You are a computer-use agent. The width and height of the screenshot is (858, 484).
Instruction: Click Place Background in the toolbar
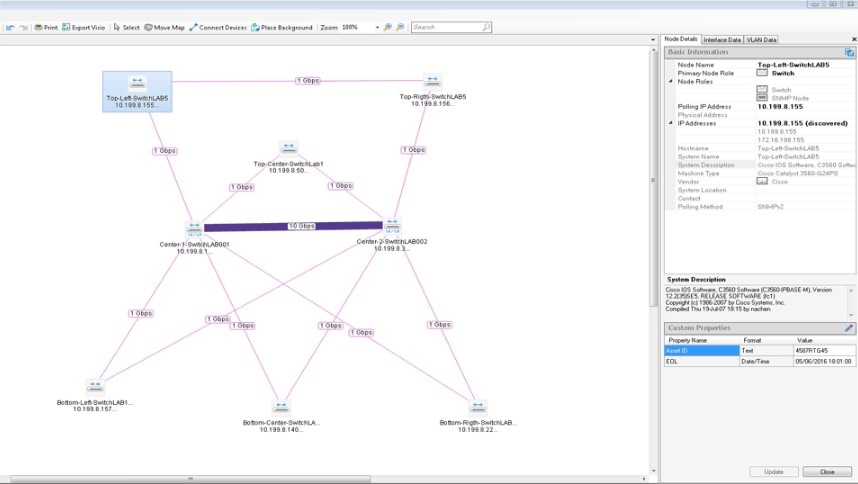282,27
